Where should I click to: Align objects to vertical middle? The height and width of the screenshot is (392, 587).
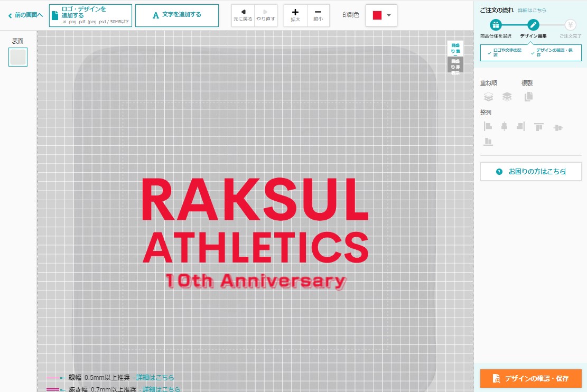[558, 128]
